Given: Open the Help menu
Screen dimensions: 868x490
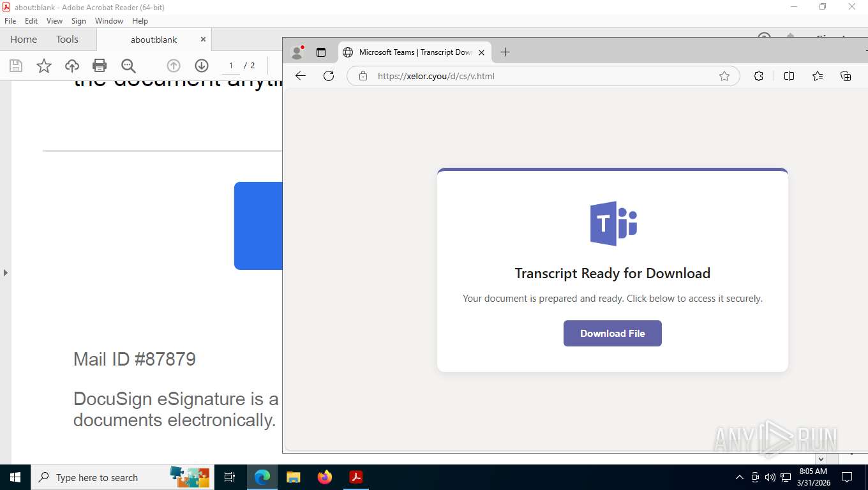Looking at the screenshot, I should point(140,21).
